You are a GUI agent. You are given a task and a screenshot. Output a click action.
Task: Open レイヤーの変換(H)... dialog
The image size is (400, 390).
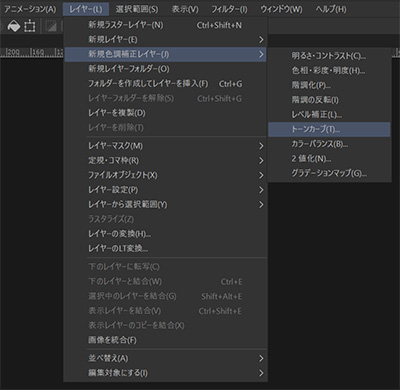point(165,234)
